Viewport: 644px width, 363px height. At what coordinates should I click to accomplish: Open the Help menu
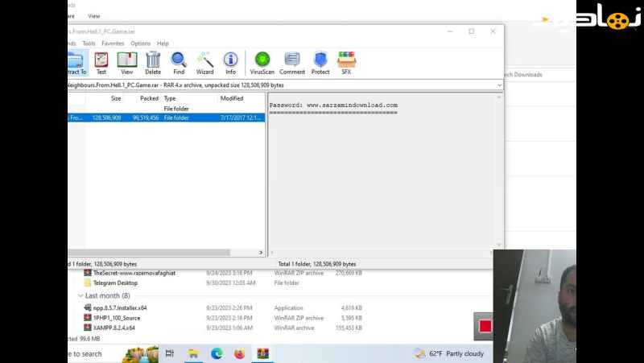(163, 43)
